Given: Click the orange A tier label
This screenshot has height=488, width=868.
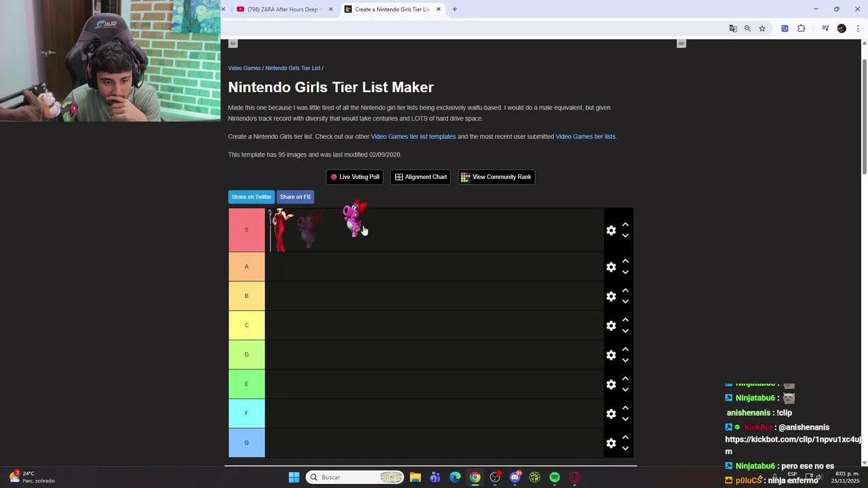Looking at the screenshot, I should 247,266.
